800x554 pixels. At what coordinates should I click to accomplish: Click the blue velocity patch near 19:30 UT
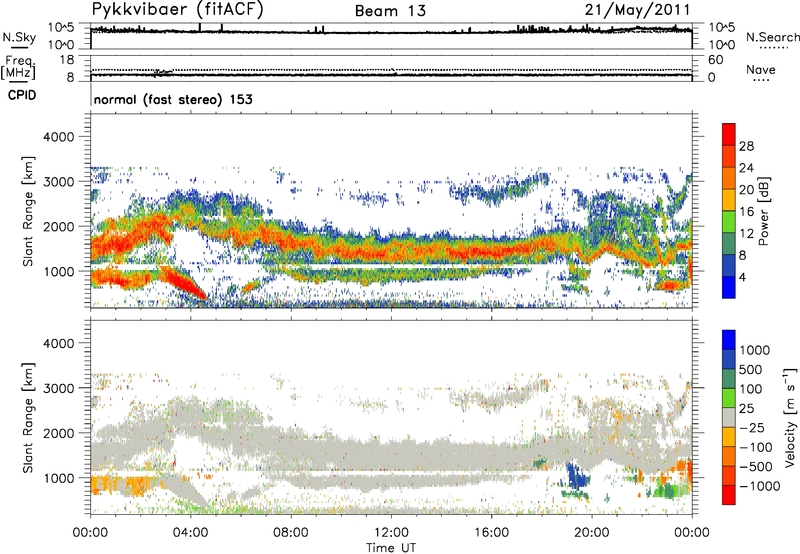click(x=579, y=475)
